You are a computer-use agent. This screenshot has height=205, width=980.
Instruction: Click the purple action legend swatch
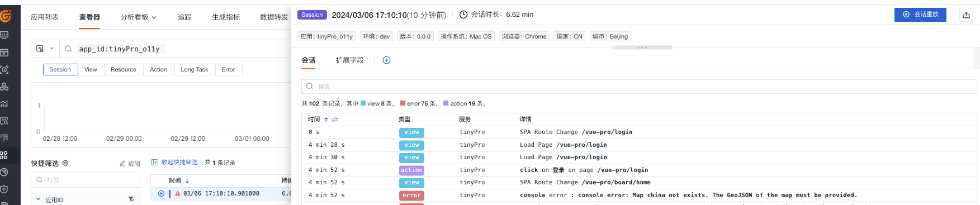[x=446, y=103]
